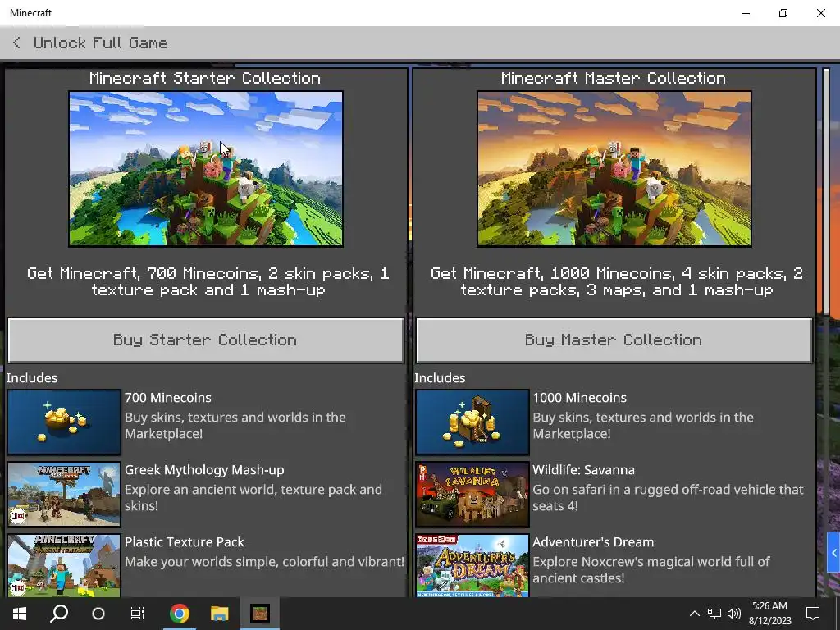The width and height of the screenshot is (840, 630).
Task: Select the 1000 Minecoins icon
Action: coord(472,422)
